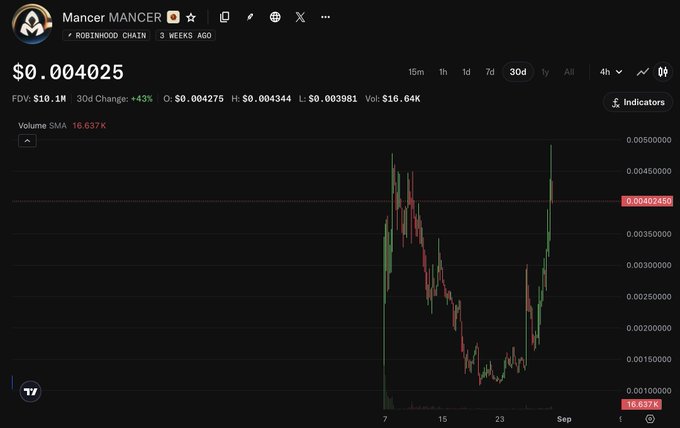680x428 pixels.
Task: Click the TradingView logo button
Action: coord(30,392)
